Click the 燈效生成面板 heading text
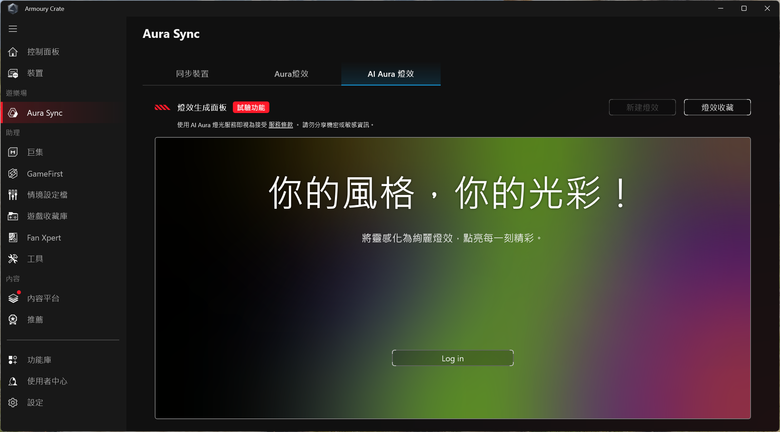The height and width of the screenshot is (432, 780). point(202,108)
